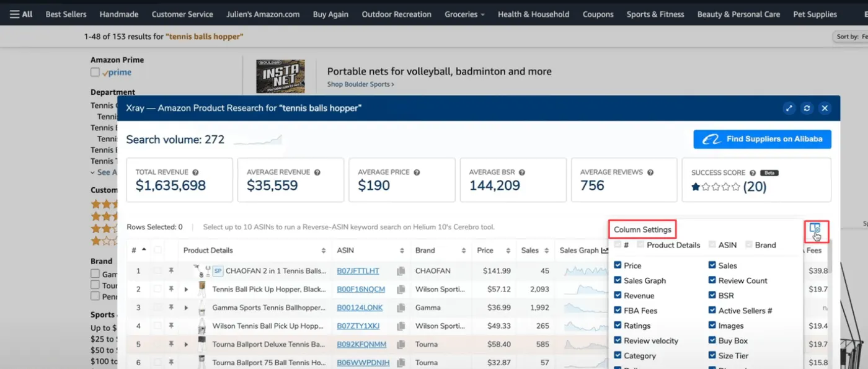This screenshot has height=369, width=868.
Task: Toggle the Active Sellers # column checkbox
Action: [x=712, y=311]
